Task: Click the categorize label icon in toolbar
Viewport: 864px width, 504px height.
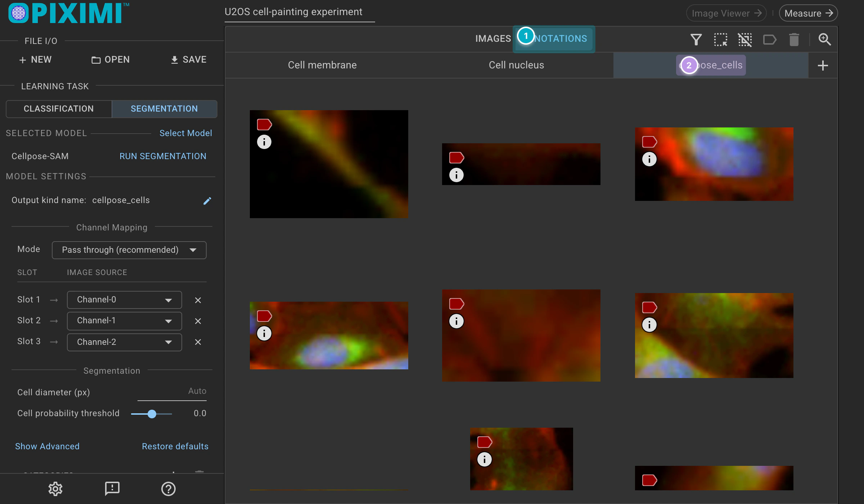Action: click(x=770, y=39)
